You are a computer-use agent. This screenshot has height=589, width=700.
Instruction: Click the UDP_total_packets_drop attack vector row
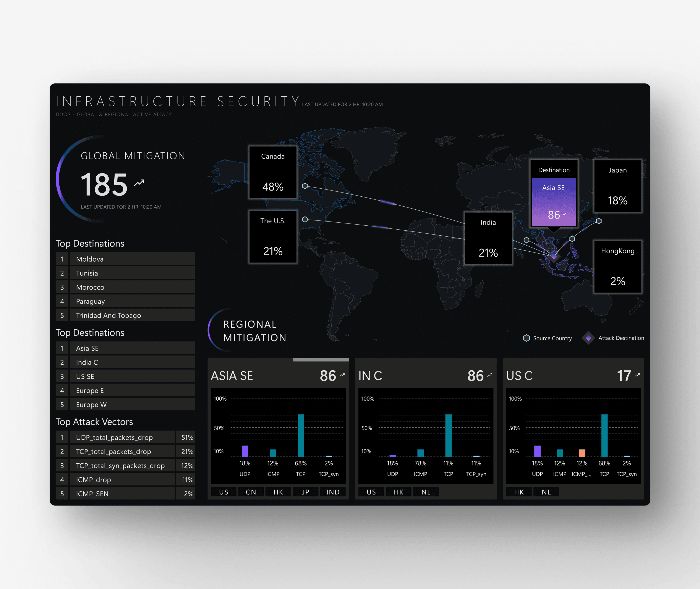[x=122, y=437]
